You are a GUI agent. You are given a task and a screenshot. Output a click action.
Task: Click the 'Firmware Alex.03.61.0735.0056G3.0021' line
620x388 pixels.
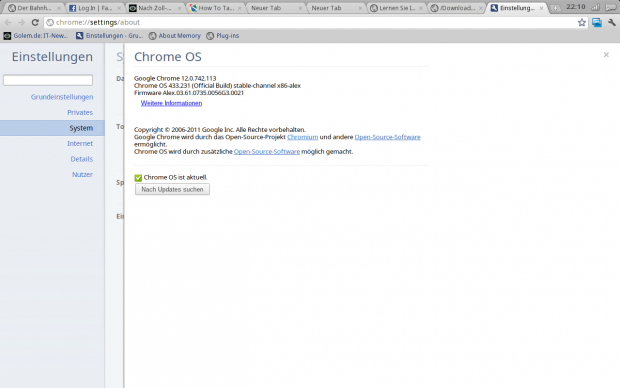189,93
